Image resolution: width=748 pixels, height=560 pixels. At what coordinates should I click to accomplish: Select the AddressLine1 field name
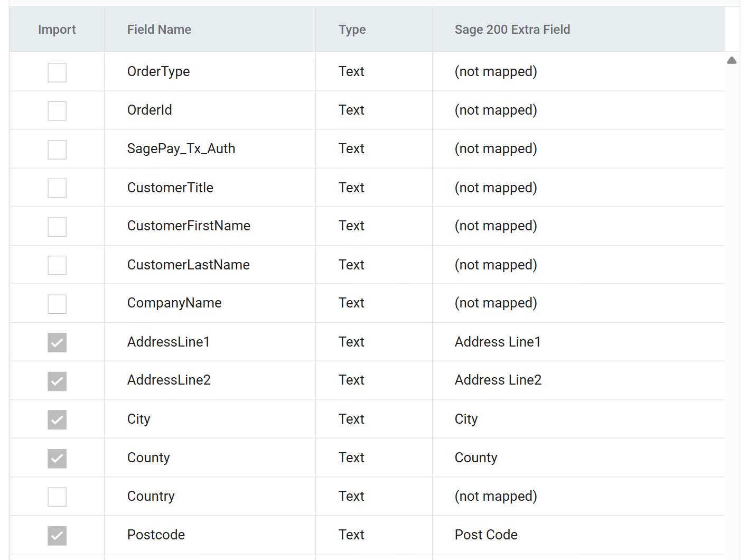pyautogui.click(x=169, y=342)
